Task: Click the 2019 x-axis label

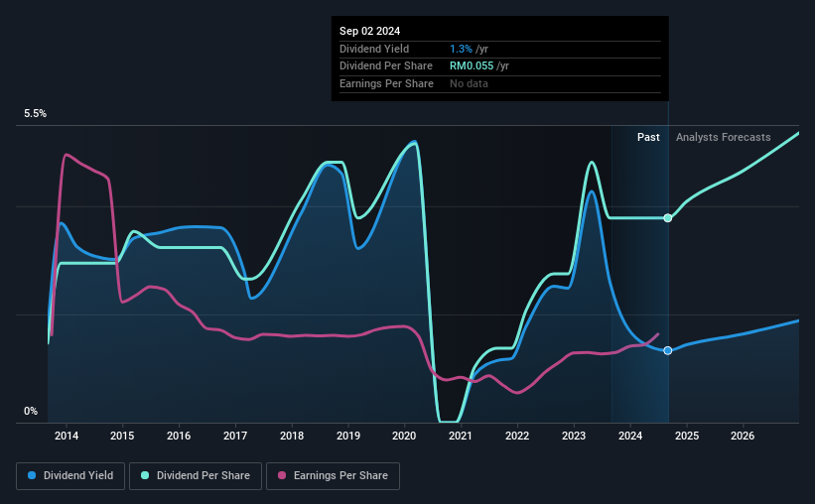Action: click(348, 436)
